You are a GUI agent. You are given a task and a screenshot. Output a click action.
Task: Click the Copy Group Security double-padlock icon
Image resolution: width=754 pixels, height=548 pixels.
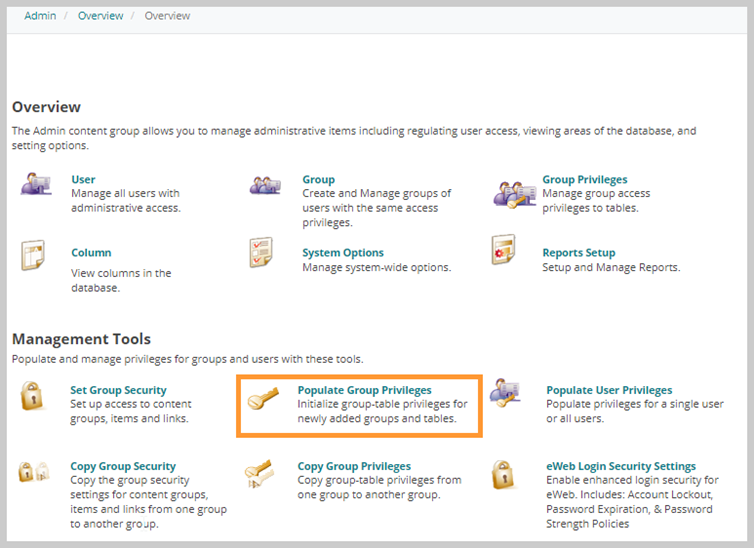tap(34, 472)
